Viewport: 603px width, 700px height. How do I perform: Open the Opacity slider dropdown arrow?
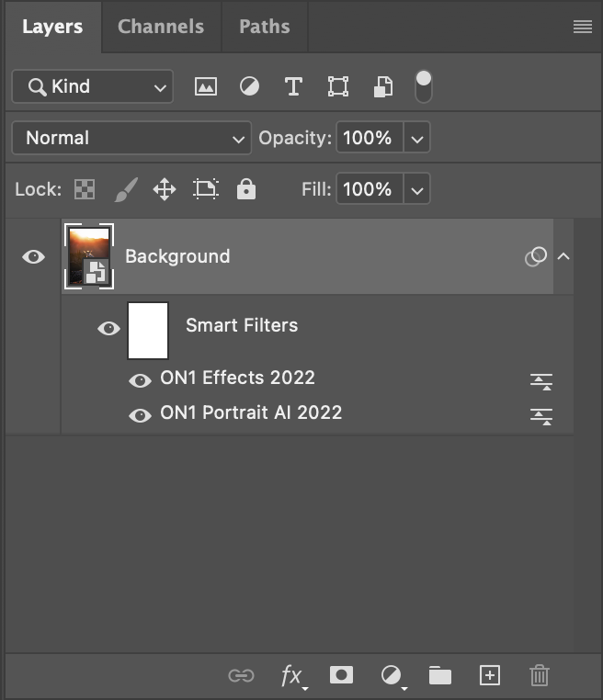417,139
